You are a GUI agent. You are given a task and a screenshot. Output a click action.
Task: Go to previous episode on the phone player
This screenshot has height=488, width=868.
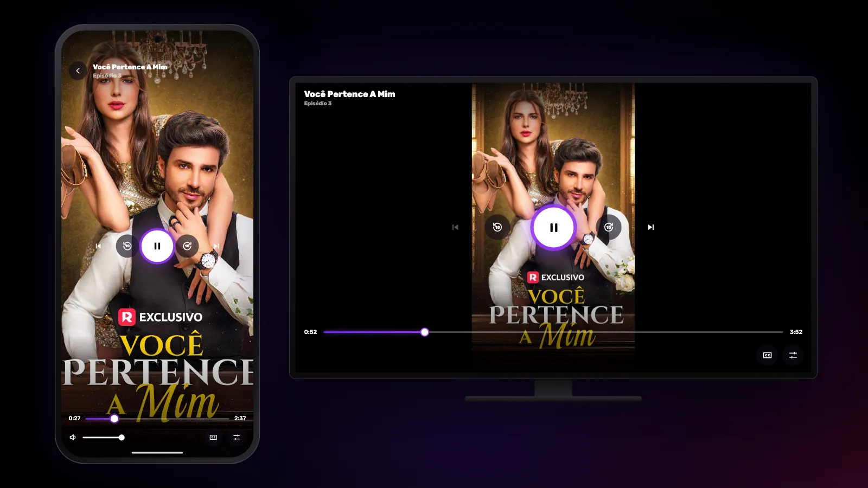point(98,246)
